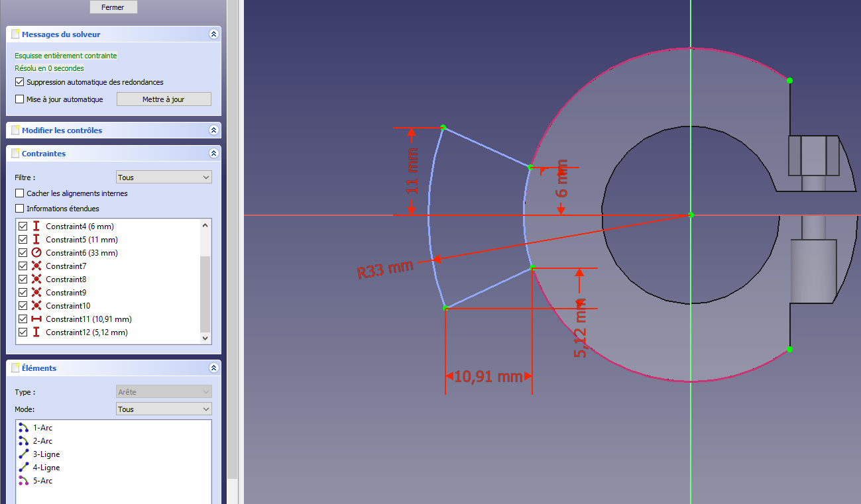Uncheck the Constraint11 (10,91 mm) checkbox

tap(23, 319)
